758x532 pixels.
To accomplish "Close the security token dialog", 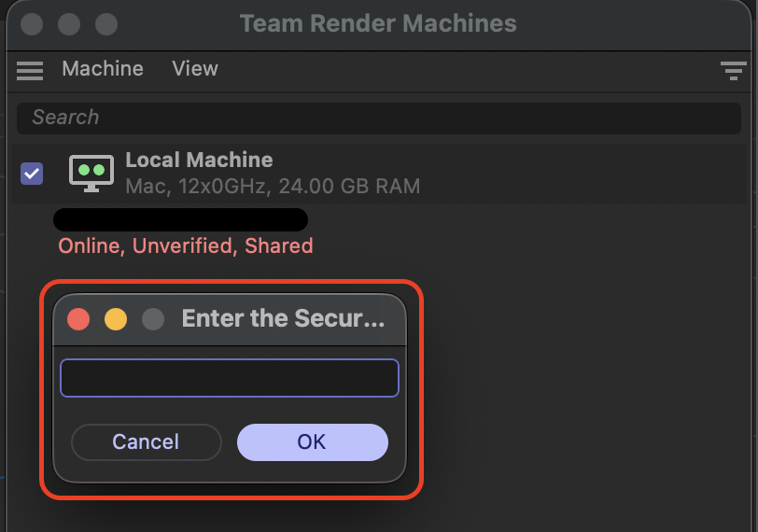I will click(78, 319).
